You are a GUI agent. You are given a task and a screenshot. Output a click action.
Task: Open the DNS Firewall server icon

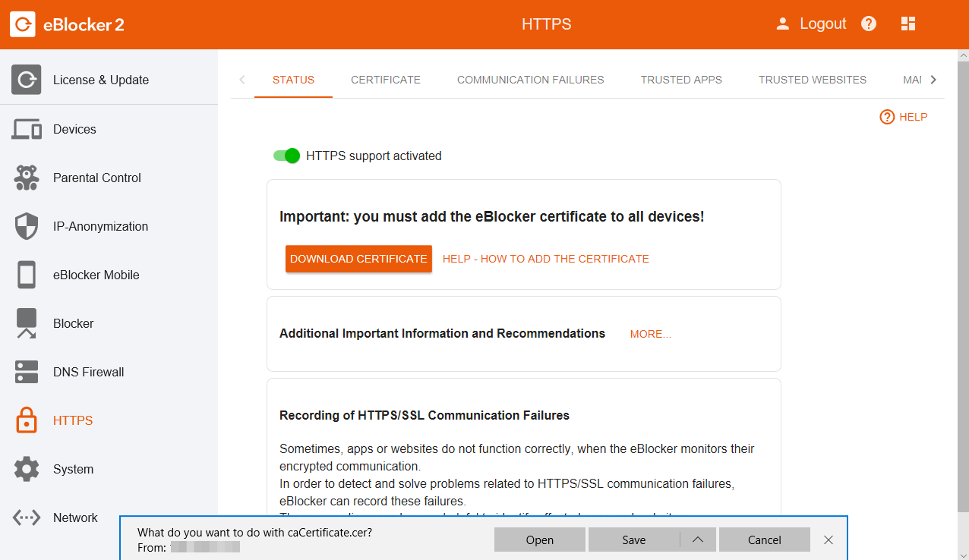click(x=27, y=372)
